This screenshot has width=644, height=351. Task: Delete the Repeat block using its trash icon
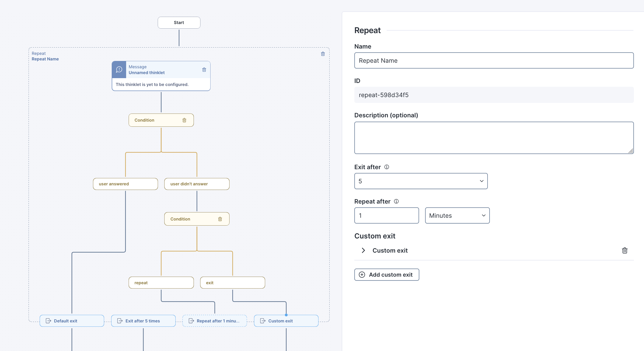point(323,54)
